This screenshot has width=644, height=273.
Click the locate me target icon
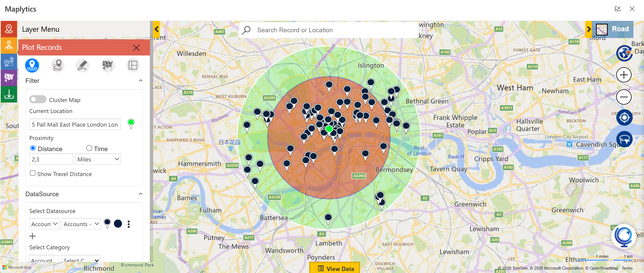coord(624,118)
